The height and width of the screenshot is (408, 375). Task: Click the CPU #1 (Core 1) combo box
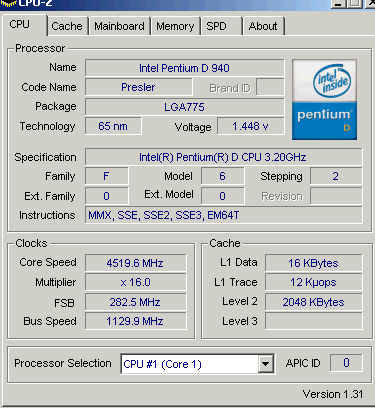tap(197, 364)
